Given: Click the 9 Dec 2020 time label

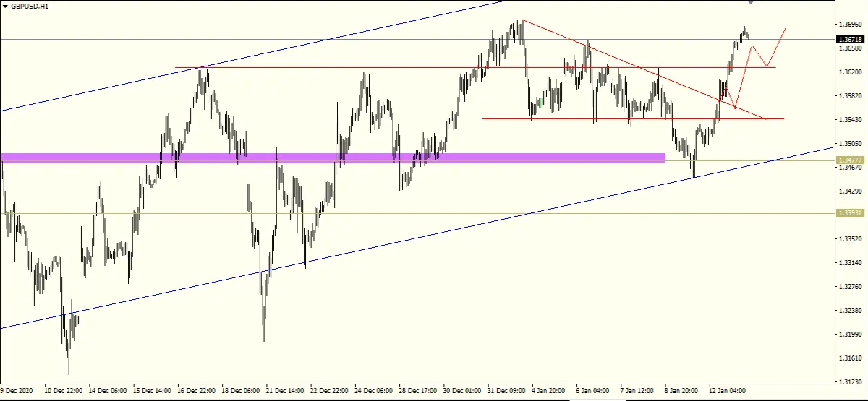Looking at the screenshot, I should pos(17,391).
